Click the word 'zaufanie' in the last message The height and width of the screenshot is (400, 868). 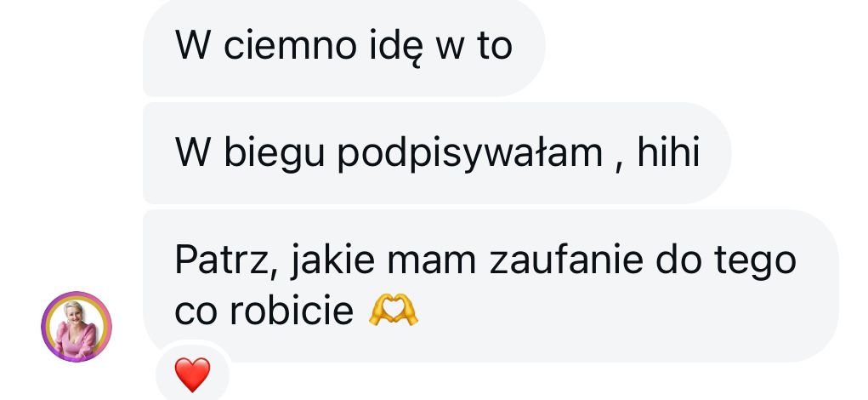tap(565, 260)
